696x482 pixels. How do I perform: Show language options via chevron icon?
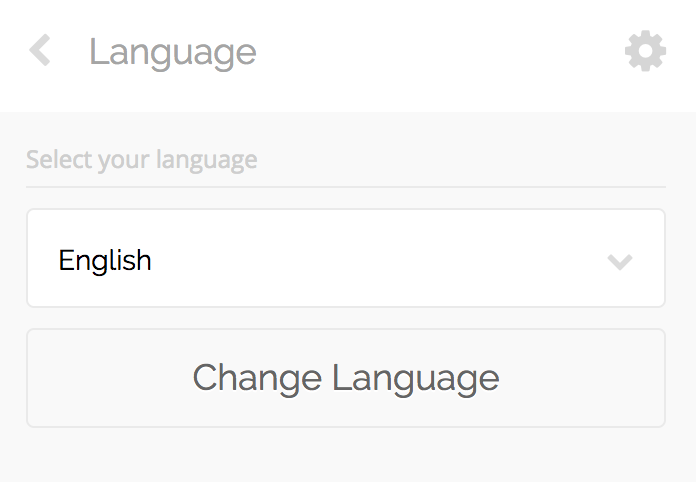pos(620,261)
